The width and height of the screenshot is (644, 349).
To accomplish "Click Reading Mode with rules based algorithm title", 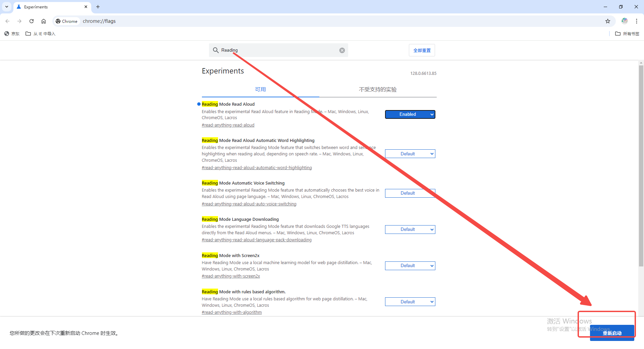I will point(244,292).
